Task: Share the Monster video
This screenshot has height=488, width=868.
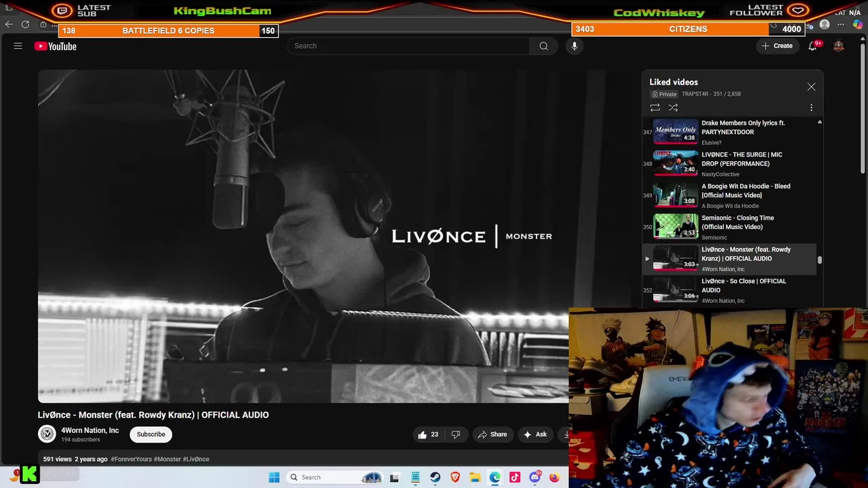Action: tap(492, 434)
